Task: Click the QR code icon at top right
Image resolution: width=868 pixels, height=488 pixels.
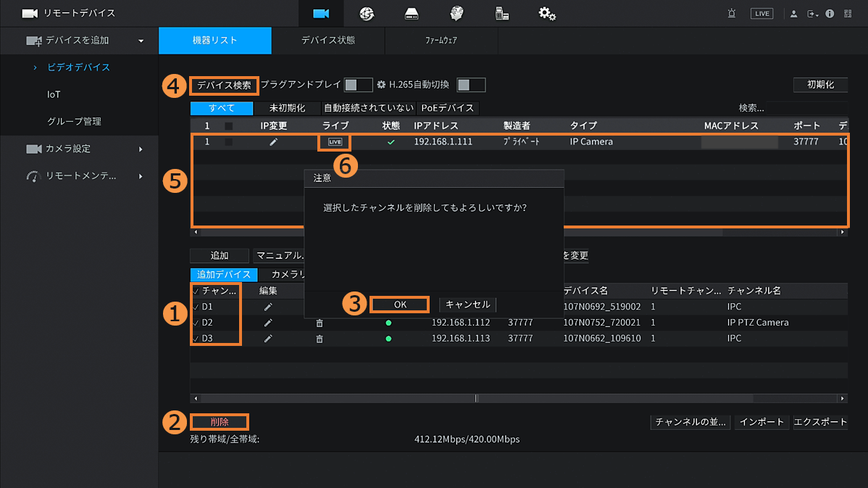Action: pyautogui.click(x=848, y=14)
